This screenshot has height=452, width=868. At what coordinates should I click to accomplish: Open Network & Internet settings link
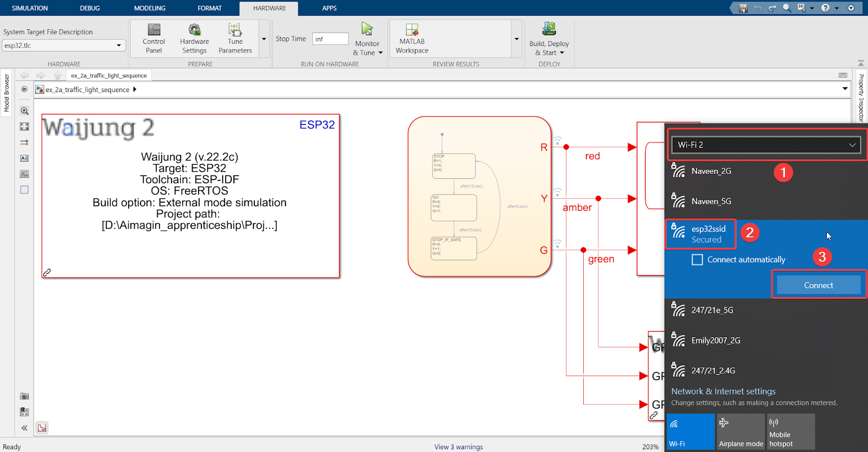723,391
